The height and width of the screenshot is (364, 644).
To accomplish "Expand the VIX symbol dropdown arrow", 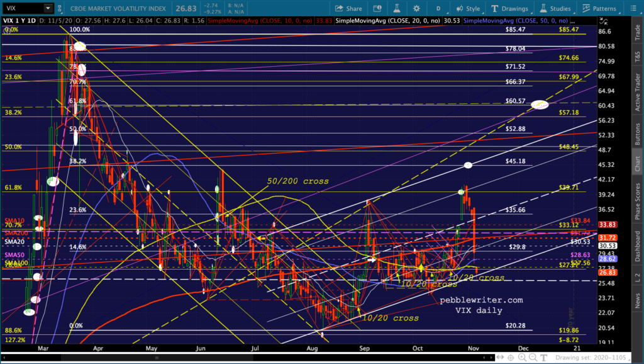I will [48, 8].
